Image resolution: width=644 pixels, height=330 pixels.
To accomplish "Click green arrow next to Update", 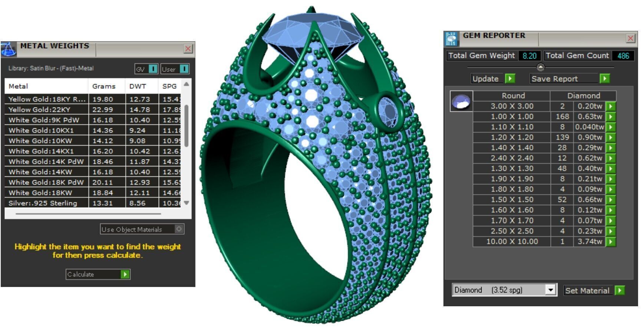I will pyautogui.click(x=510, y=79).
